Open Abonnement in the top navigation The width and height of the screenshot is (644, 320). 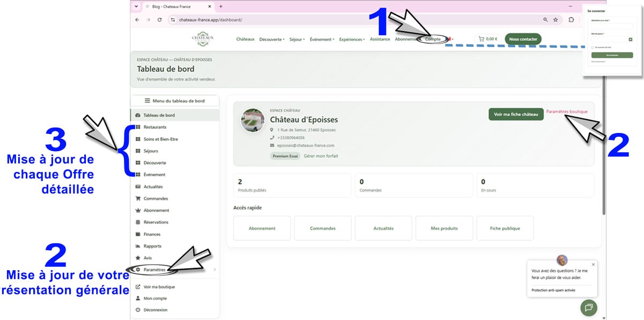407,39
